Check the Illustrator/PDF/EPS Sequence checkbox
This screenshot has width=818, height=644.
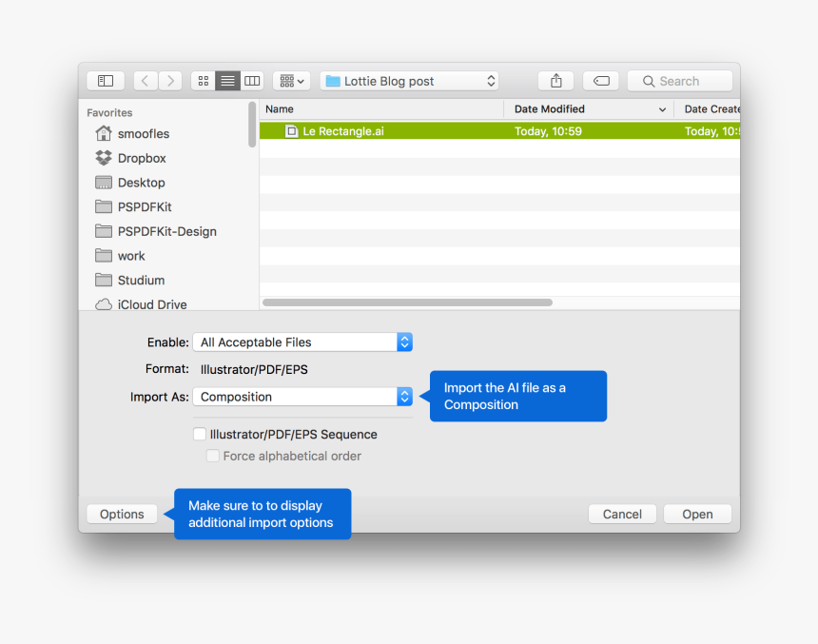pyautogui.click(x=200, y=434)
